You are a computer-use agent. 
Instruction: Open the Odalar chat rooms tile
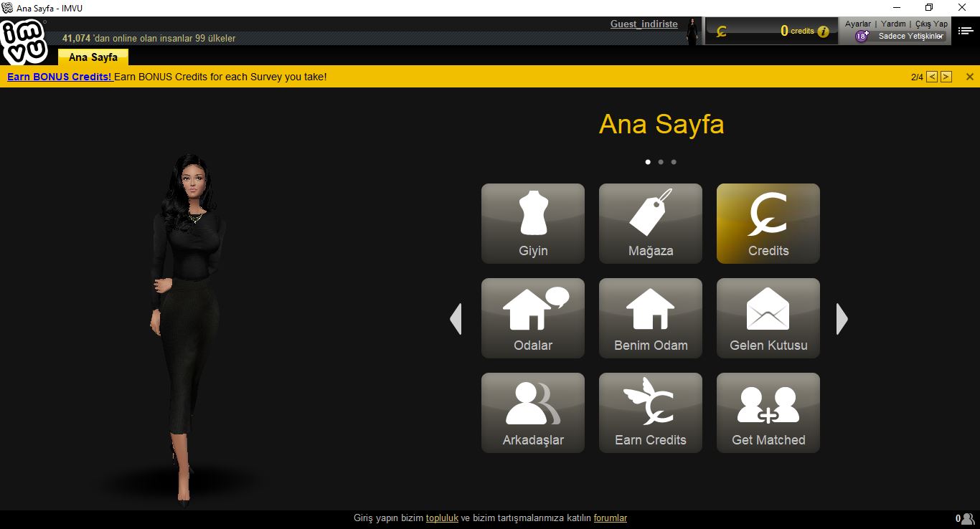(533, 318)
